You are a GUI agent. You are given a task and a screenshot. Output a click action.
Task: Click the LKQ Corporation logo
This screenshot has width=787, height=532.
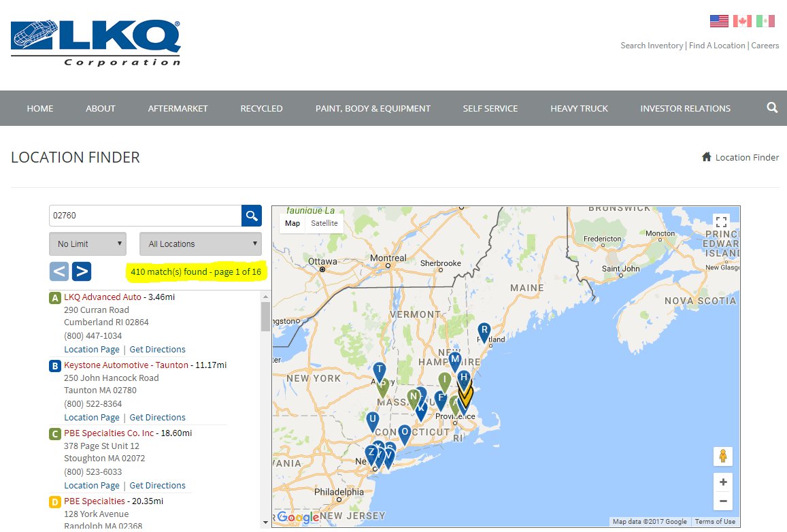click(x=95, y=43)
